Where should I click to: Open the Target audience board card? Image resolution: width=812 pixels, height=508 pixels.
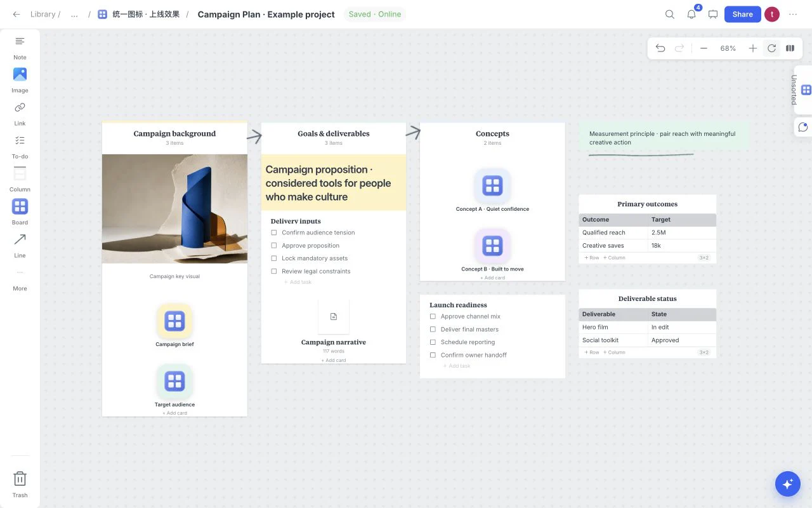point(174,382)
